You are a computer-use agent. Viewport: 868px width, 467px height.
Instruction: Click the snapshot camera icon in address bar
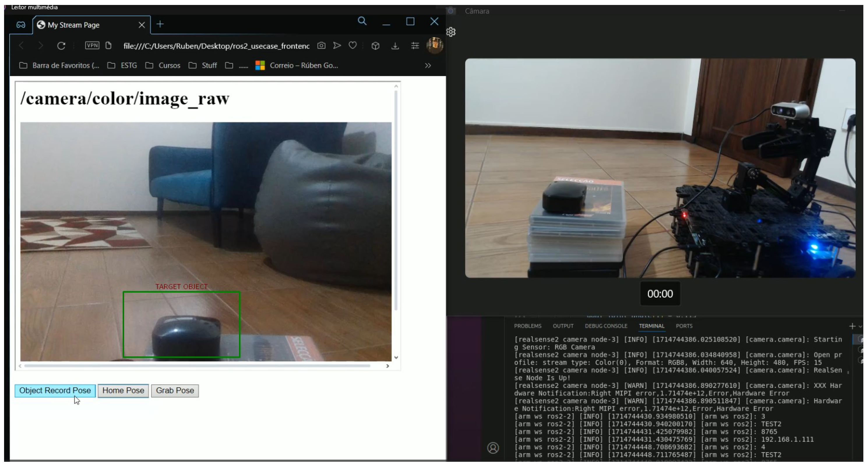321,45
